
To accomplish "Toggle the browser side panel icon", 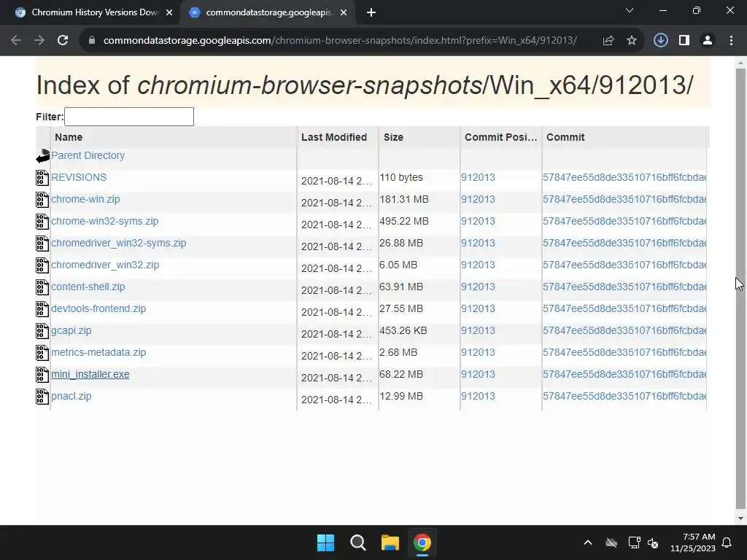I will pyautogui.click(x=684, y=41).
